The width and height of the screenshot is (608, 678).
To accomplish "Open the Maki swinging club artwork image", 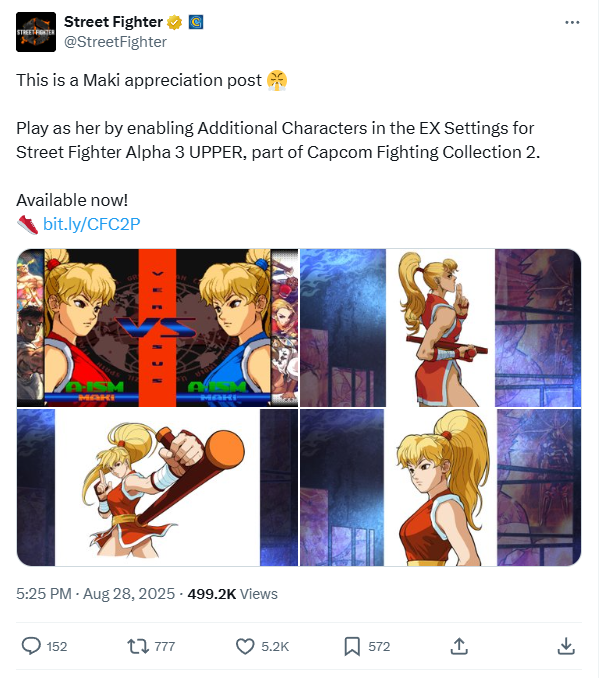I will [x=157, y=487].
